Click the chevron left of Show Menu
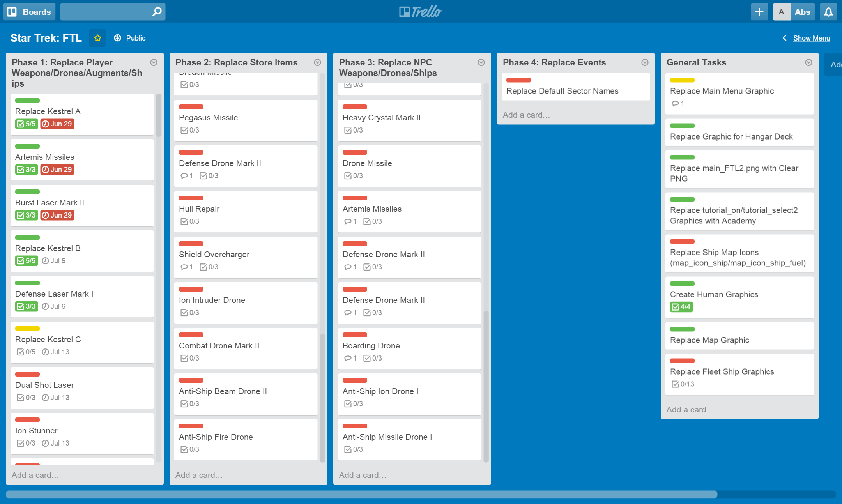This screenshot has height=504, width=842. coord(785,38)
